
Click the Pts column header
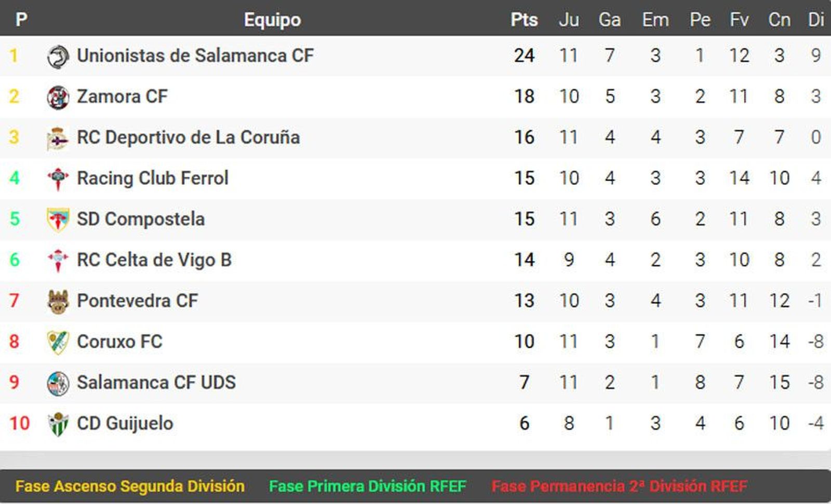pyautogui.click(x=524, y=20)
